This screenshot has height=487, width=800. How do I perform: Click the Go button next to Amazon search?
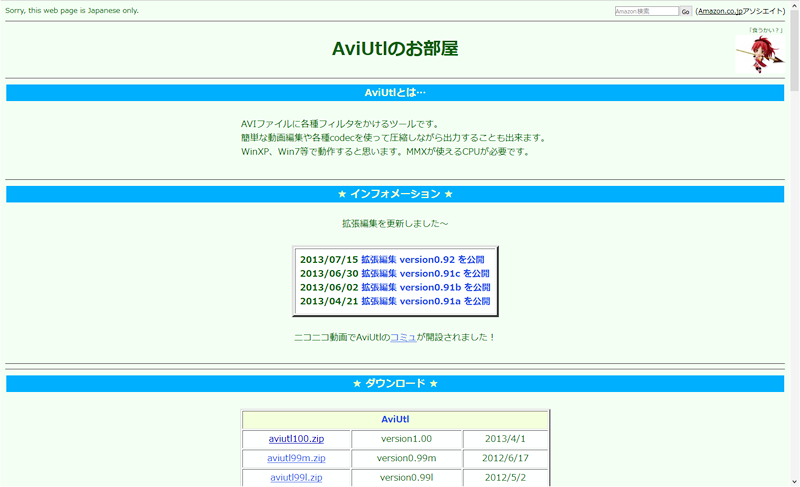[x=685, y=11]
